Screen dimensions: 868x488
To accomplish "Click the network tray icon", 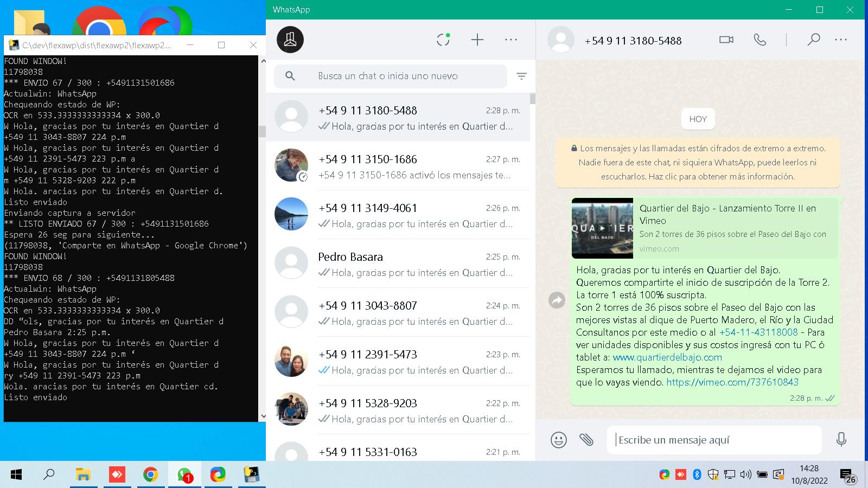I will [x=730, y=475].
